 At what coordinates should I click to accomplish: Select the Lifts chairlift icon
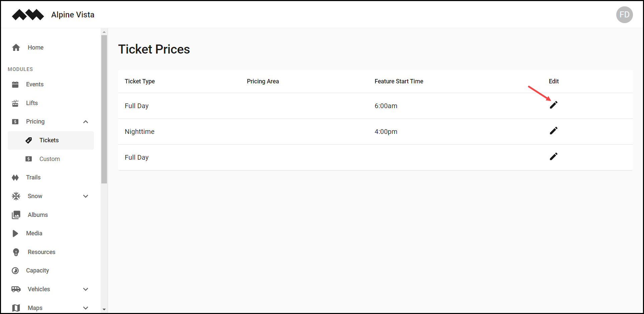click(x=15, y=103)
